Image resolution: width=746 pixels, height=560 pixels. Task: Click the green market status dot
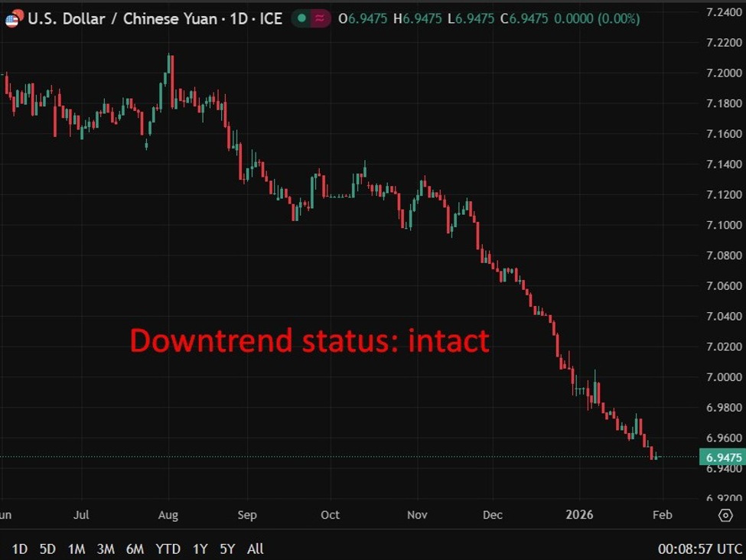303,18
